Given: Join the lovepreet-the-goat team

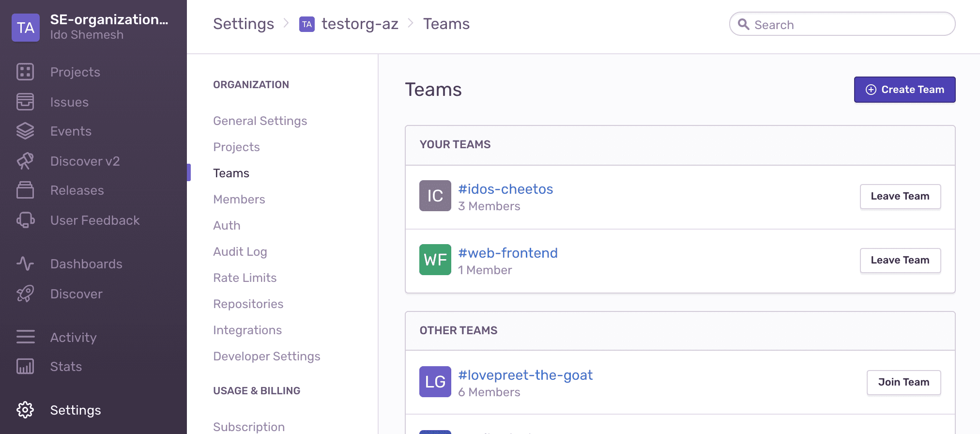Looking at the screenshot, I should (x=903, y=382).
